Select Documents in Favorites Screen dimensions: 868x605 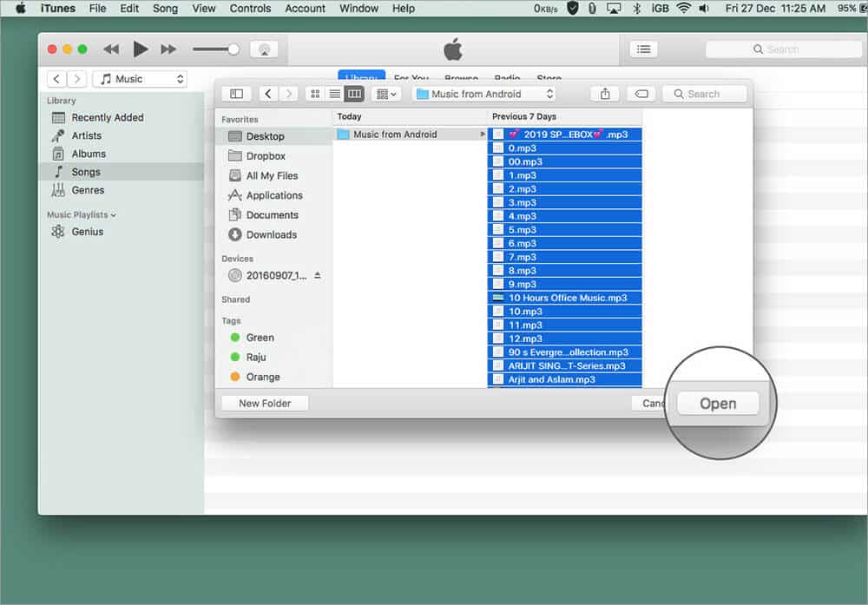click(x=274, y=214)
